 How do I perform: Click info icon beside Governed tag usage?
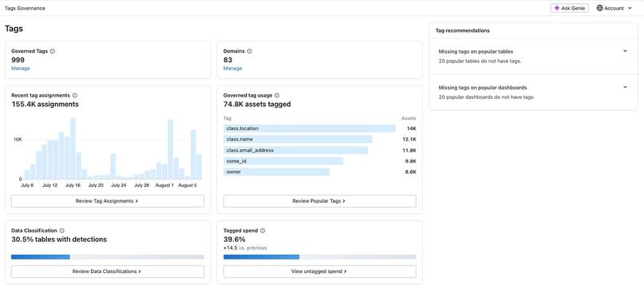[277, 95]
